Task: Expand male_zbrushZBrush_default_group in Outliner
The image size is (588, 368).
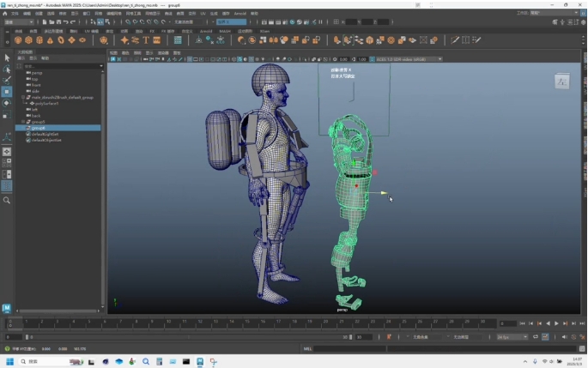Action: tap(23, 97)
